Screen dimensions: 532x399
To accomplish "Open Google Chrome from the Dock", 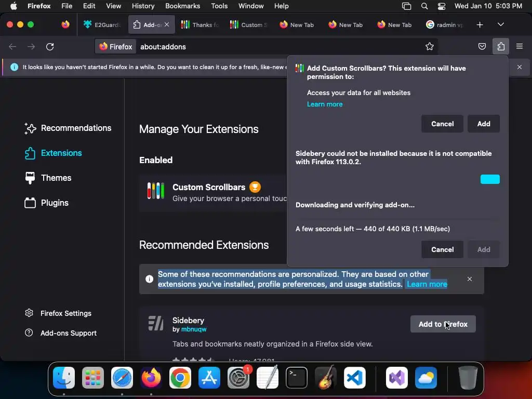I will coord(180,378).
